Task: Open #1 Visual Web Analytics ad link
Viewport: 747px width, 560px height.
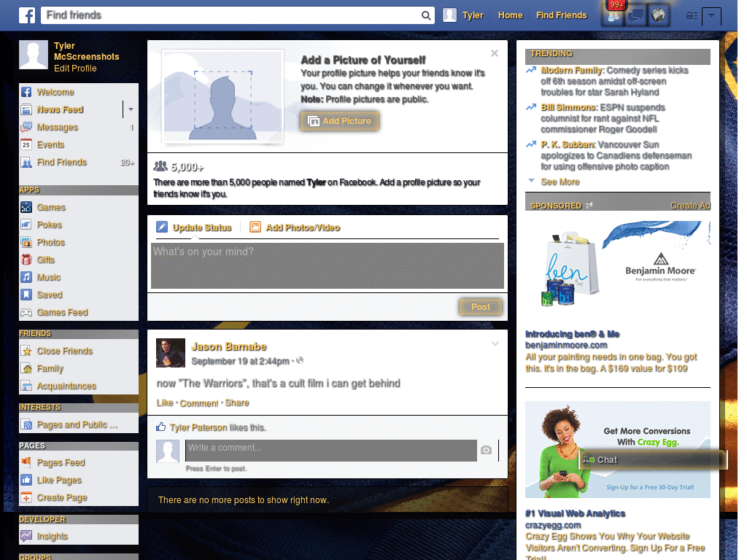Action: [x=575, y=513]
